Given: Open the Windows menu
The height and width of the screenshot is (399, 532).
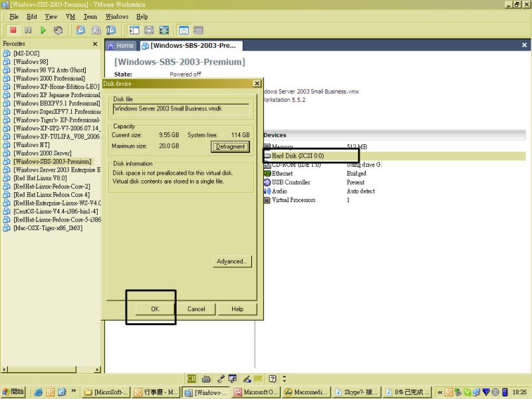Looking at the screenshot, I should click(x=117, y=17).
